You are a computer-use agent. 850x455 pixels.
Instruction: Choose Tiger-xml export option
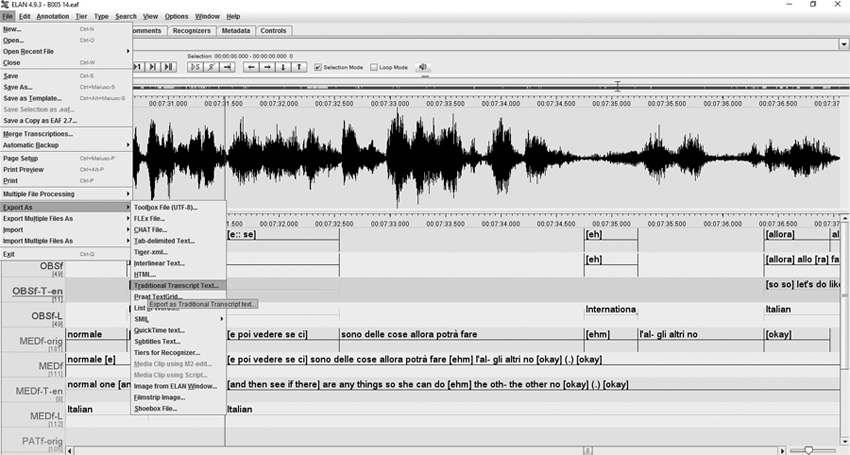(x=178, y=252)
